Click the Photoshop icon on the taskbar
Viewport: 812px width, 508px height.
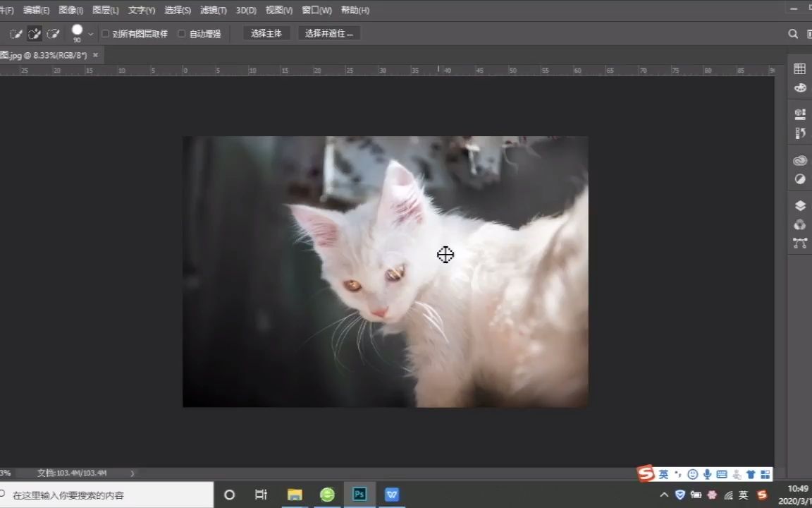359,495
